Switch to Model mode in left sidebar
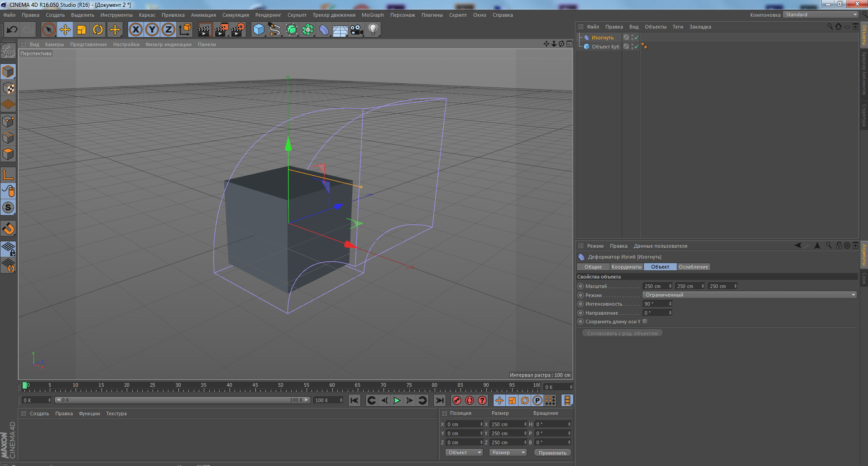The height and width of the screenshot is (466, 868). click(9, 72)
